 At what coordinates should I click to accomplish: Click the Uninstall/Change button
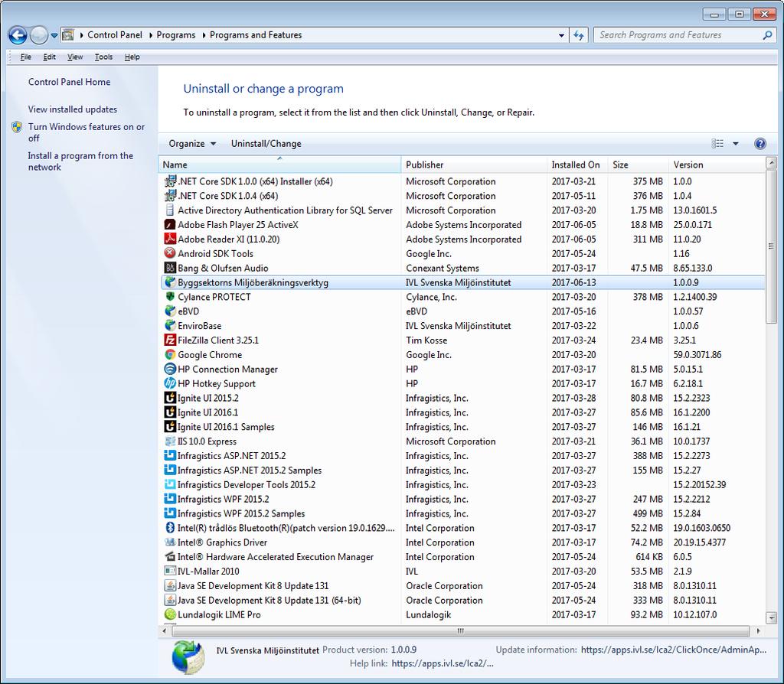[266, 144]
